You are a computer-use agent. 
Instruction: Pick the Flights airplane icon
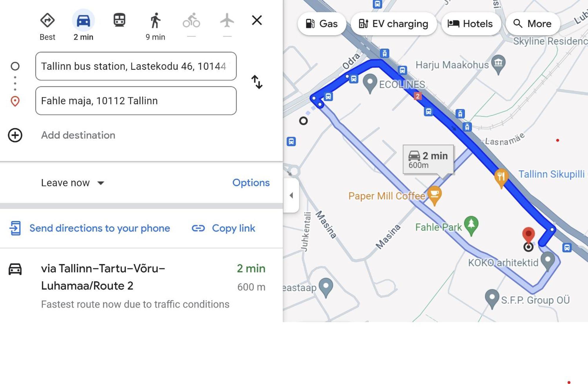[x=227, y=21]
